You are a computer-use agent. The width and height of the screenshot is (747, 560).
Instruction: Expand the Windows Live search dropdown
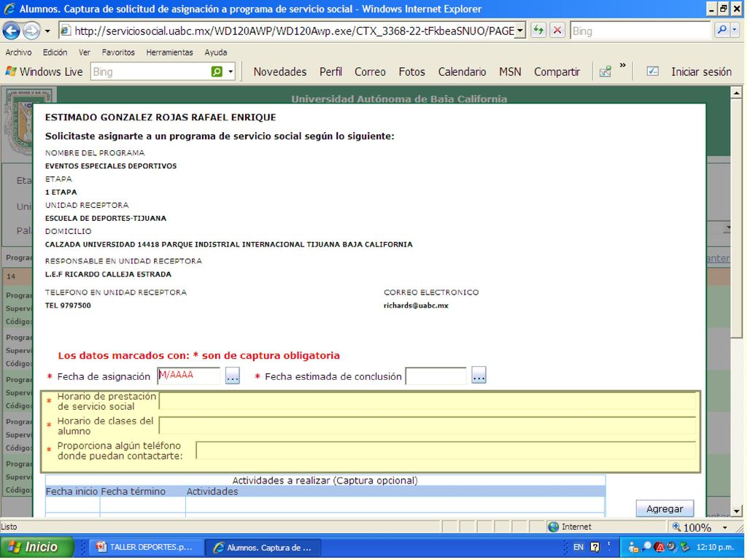pyautogui.click(x=231, y=72)
